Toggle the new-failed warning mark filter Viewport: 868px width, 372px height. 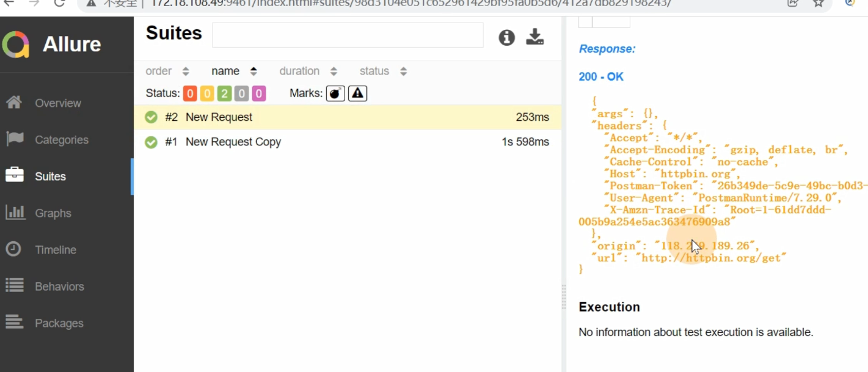pos(357,93)
